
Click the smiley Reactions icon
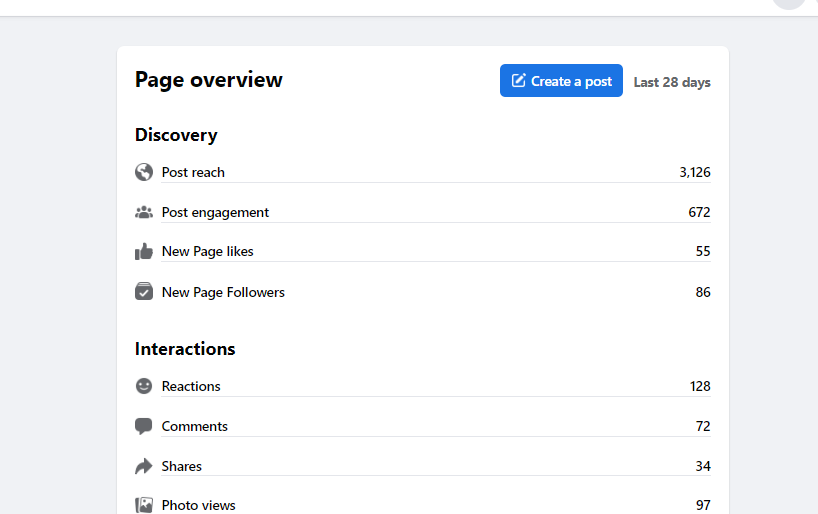point(144,386)
